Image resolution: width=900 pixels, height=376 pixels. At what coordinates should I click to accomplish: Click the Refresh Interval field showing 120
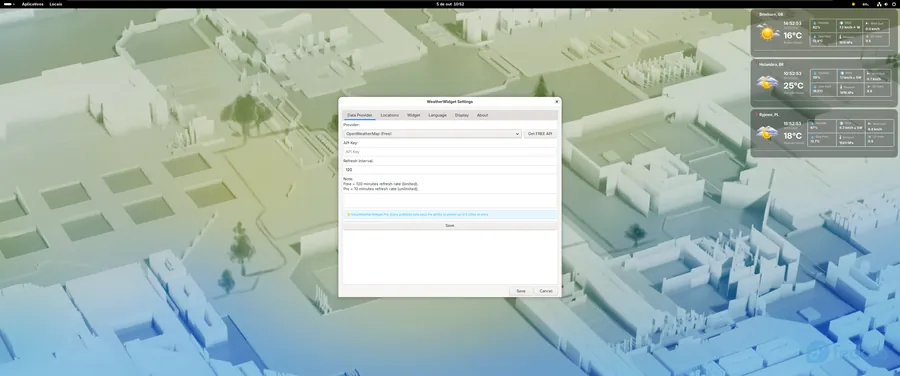(450, 170)
